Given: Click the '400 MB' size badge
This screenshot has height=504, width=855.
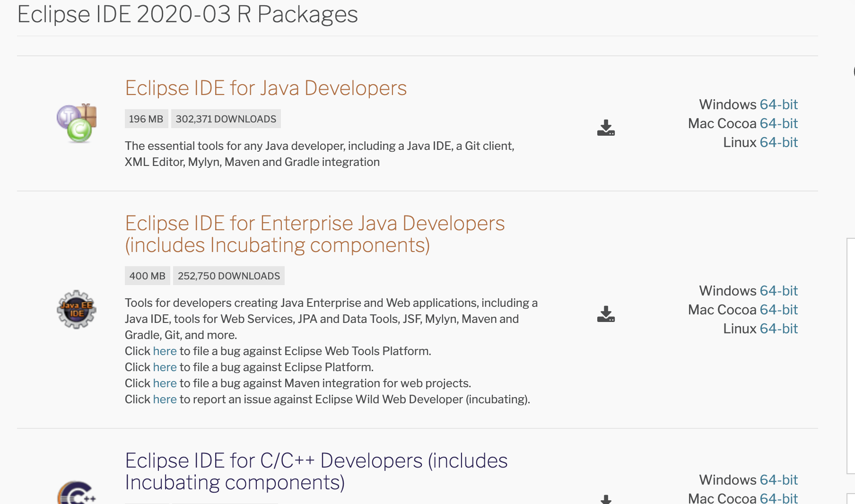Looking at the screenshot, I should pos(148,276).
